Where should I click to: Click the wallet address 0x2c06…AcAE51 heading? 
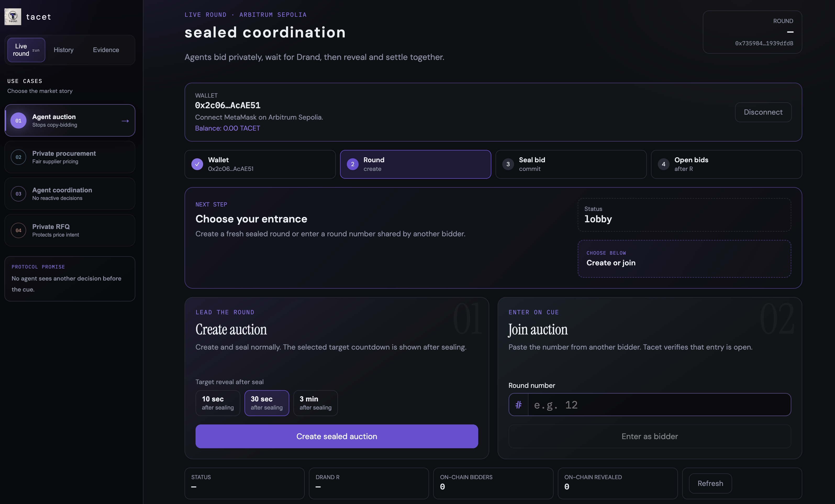[x=228, y=105]
